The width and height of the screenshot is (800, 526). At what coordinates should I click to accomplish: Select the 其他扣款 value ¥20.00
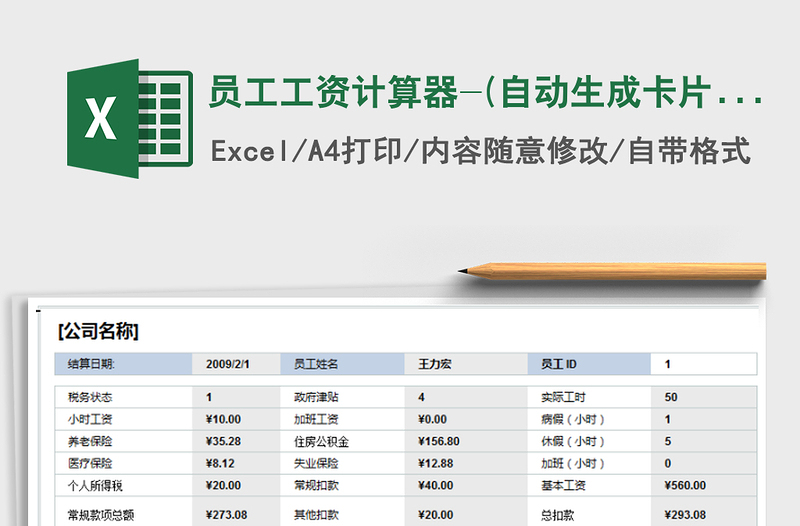point(466,512)
